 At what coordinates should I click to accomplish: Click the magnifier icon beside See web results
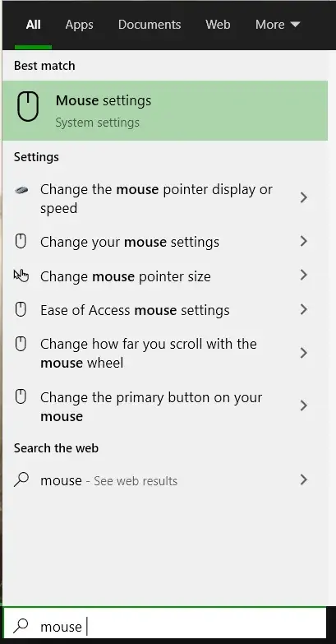click(21, 480)
